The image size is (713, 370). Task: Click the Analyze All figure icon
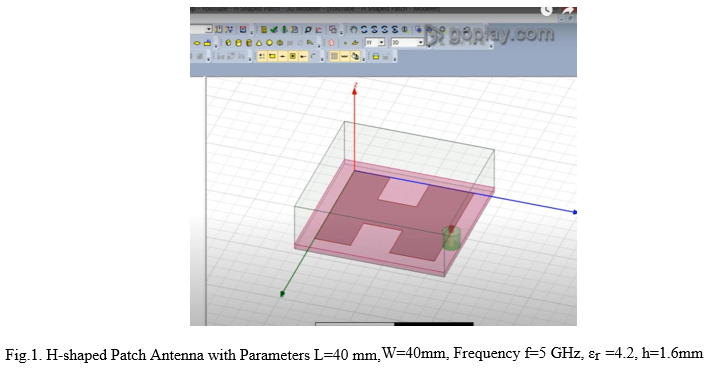(284, 30)
